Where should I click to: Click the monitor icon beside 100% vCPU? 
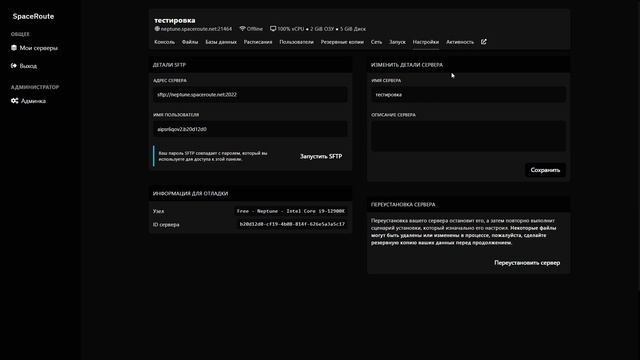tap(273, 29)
